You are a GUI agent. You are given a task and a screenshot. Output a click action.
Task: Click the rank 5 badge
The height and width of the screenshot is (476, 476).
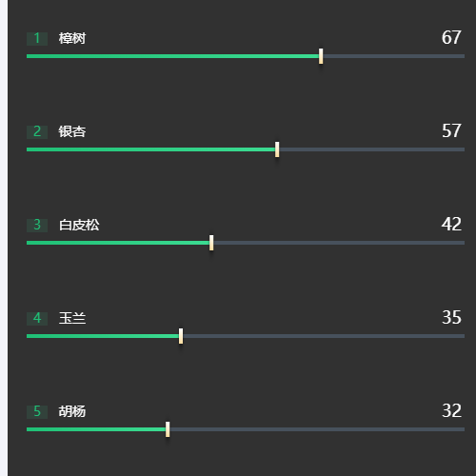click(37, 412)
